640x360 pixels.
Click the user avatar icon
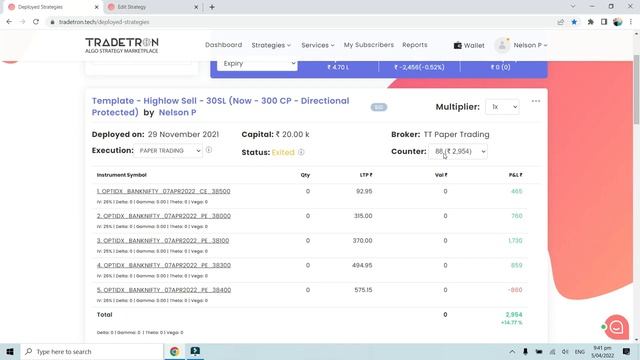click(x=502, y=45)
